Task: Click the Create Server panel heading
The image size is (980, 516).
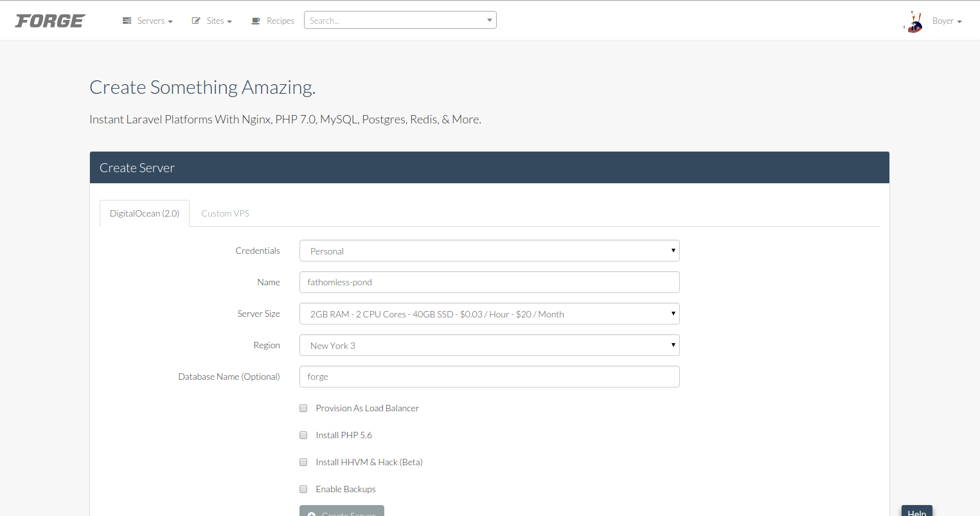Action: (x=137, y=168)
